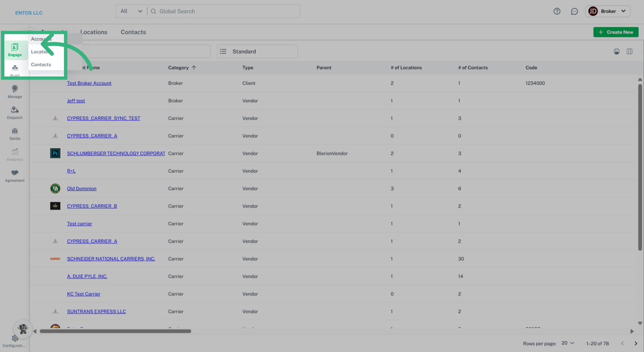644x352 pixels.
Task: Switch to the Contacts tab
Action: [133, 32]
